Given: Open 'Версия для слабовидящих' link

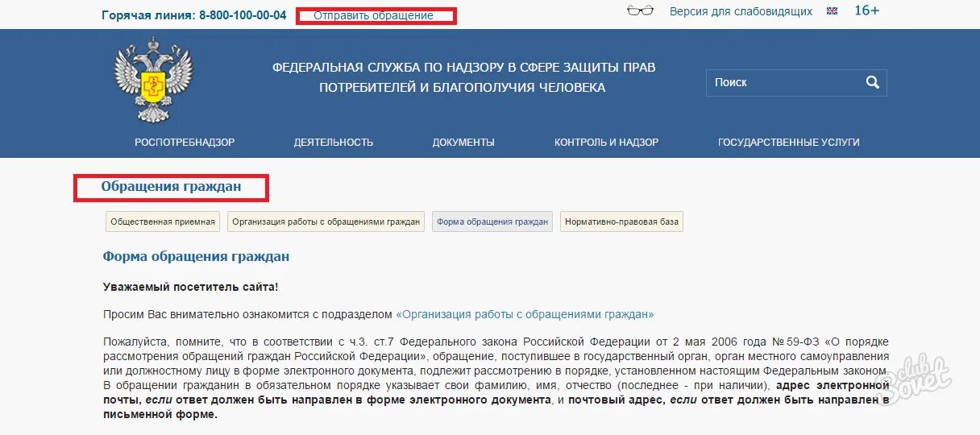Looking at the screenshot, I should coord(741,12).
